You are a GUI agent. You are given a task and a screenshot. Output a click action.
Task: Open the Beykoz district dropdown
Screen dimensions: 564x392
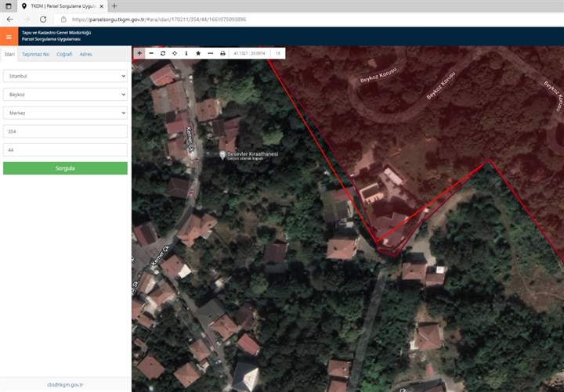click(65, 94)
